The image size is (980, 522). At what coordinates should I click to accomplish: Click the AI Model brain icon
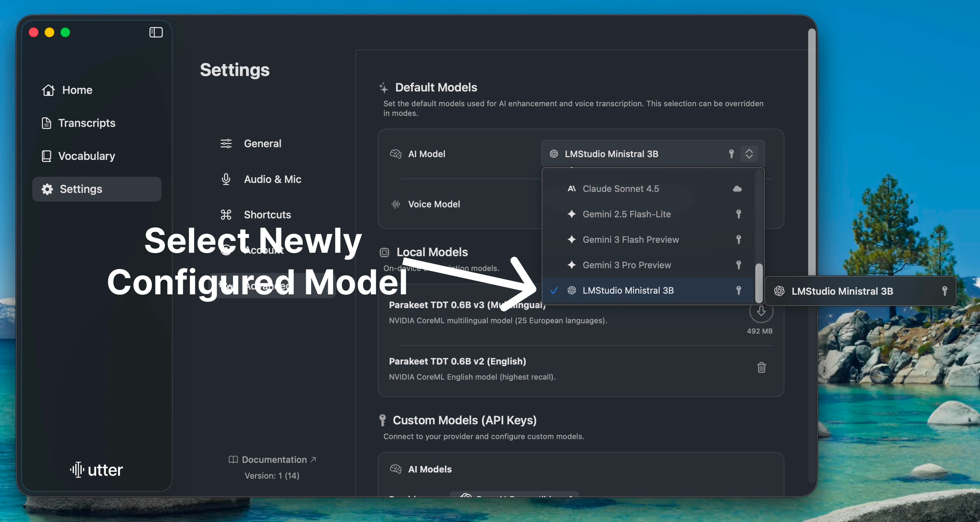pos(396,154)
